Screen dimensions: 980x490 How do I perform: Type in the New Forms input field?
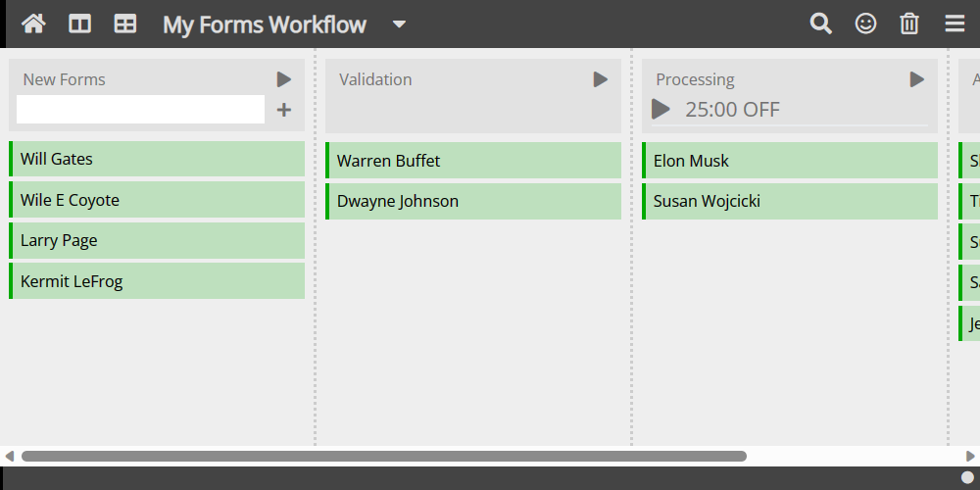tap(141, 110)
